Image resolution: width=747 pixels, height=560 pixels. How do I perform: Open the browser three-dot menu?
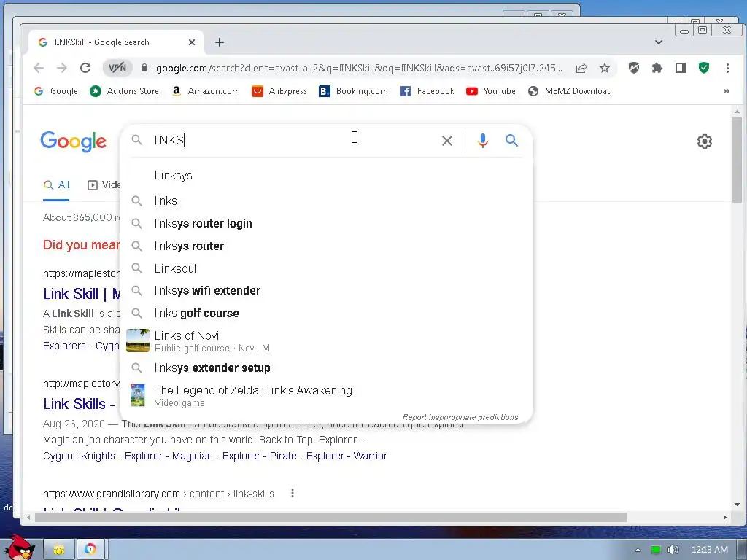click(727, 68)
